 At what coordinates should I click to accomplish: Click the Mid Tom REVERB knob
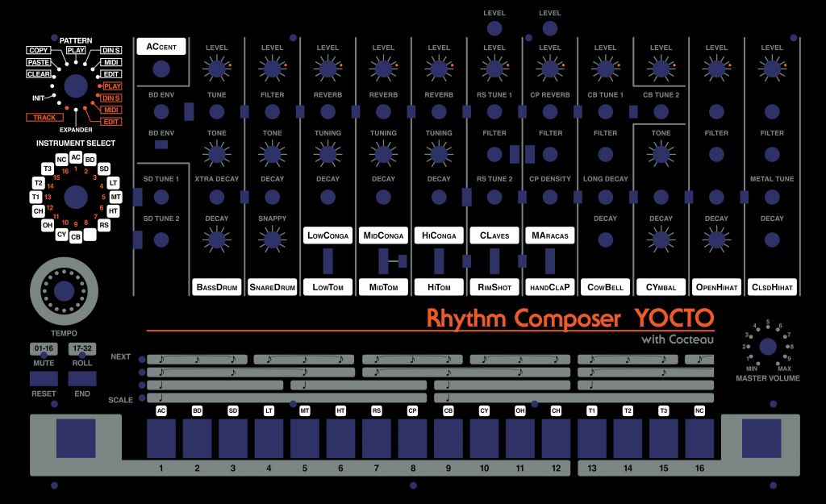pyautogui.click(x=383, y=111)
